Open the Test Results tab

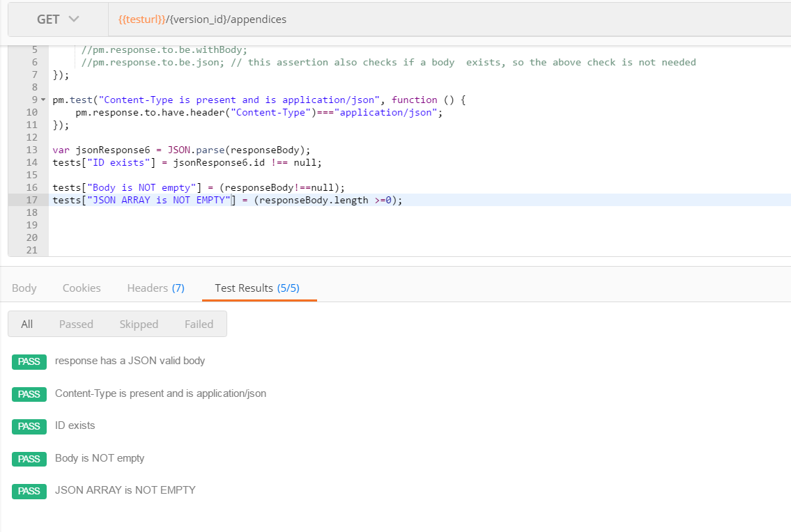tap(259, 288)
